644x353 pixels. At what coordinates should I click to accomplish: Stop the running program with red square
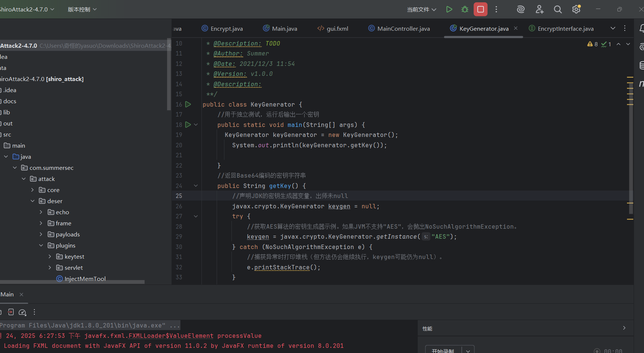(480, 10)
